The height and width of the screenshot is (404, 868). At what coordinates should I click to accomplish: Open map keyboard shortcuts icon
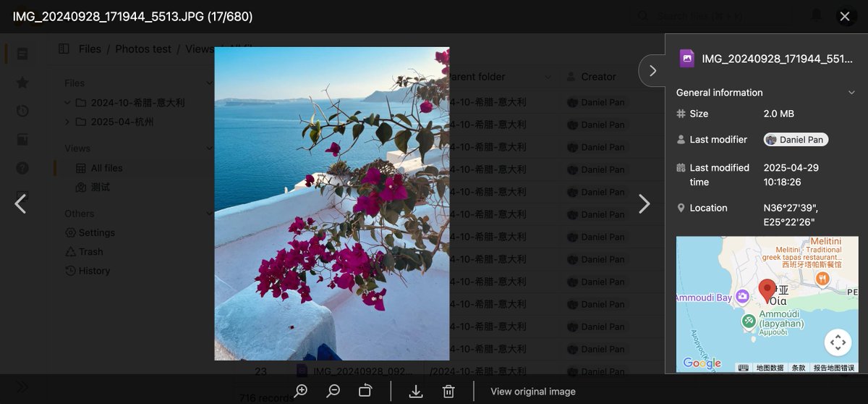744,368
